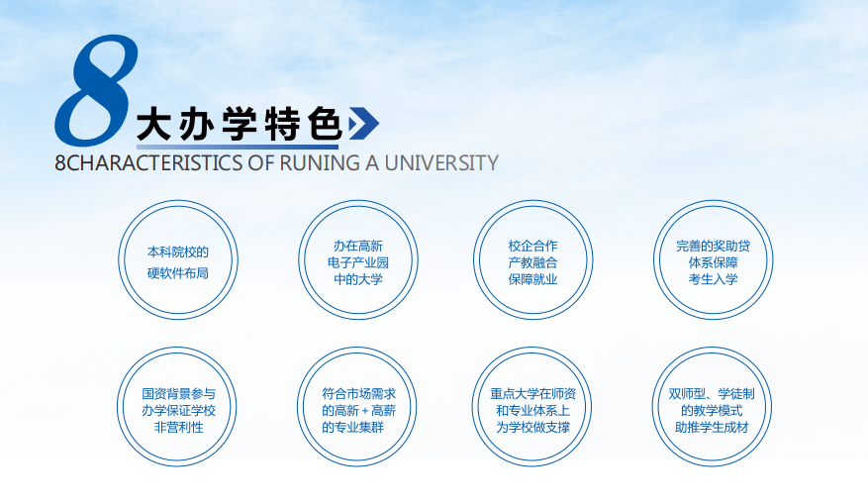Select the 完善的奖助贷体系保障 circle
The image size is (868, 504).
(713, 261)
